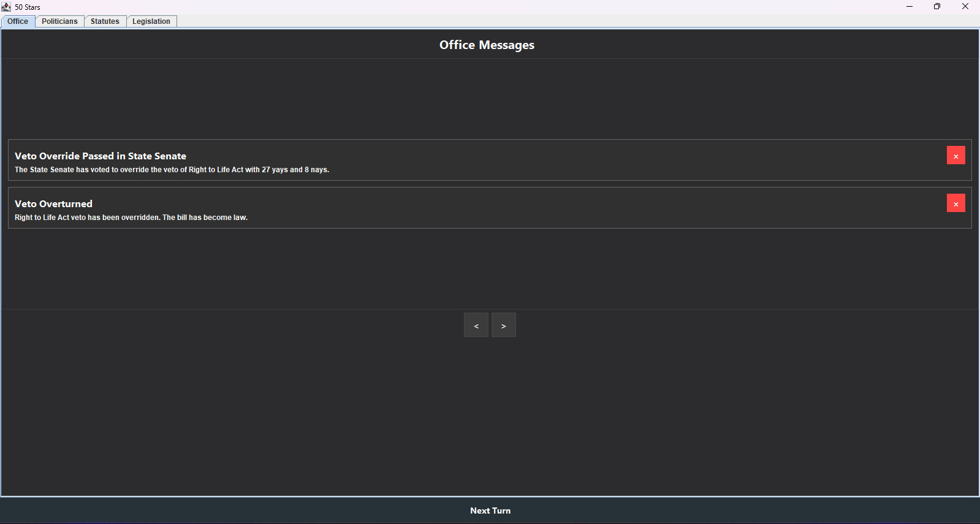Go to next messages page
980x524 pixels.
pyautogui.click(x=504, y=325)
